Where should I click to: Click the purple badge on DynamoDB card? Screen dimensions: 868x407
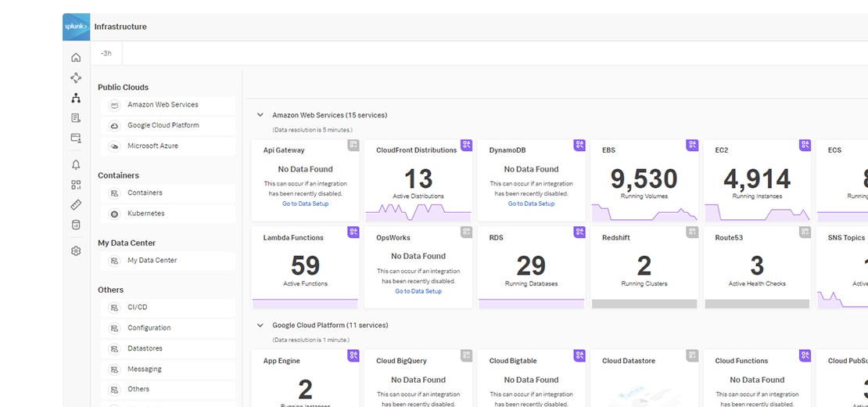pos(579,145)
